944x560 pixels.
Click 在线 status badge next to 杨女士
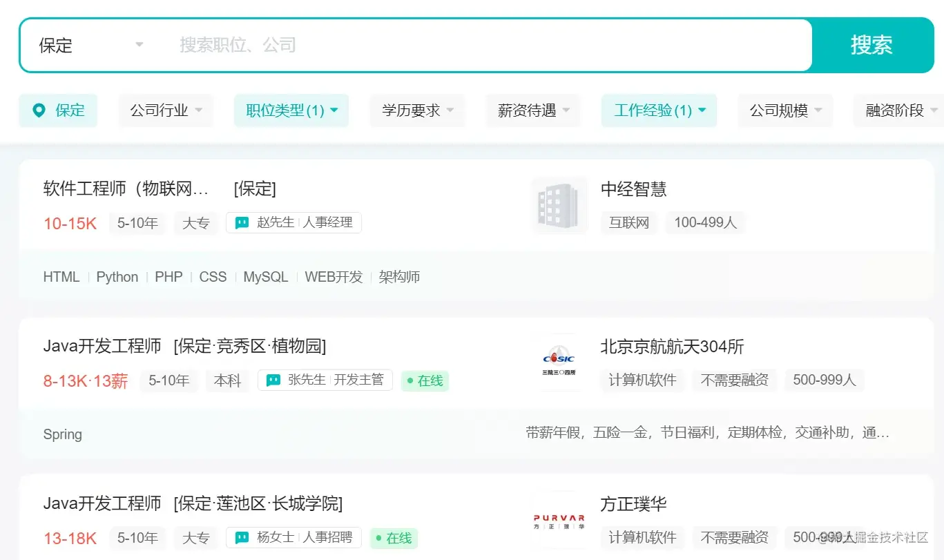click(393, 538)
